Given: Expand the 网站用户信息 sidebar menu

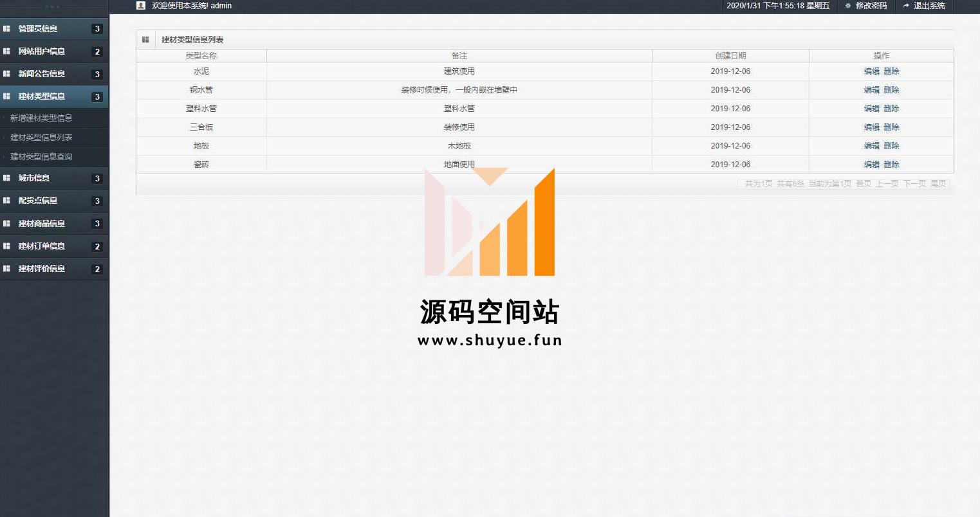Looking at the screenshot, I should pyautogui.click(x=54, y=51).
